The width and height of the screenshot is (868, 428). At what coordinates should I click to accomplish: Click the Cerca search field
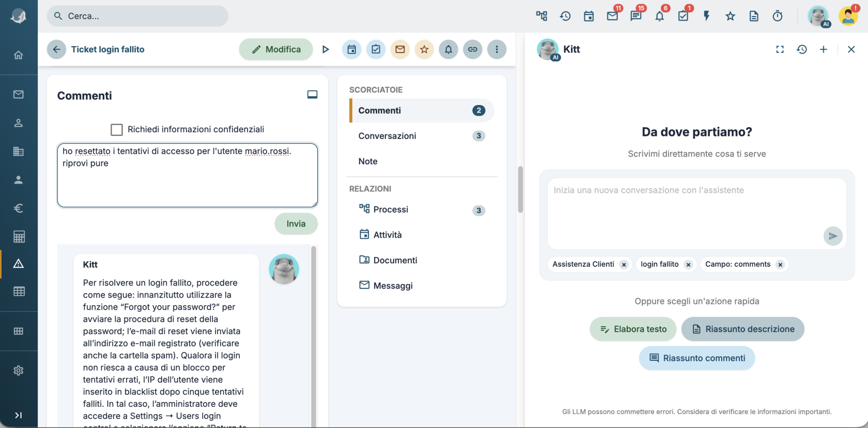(x=137, y=16)
